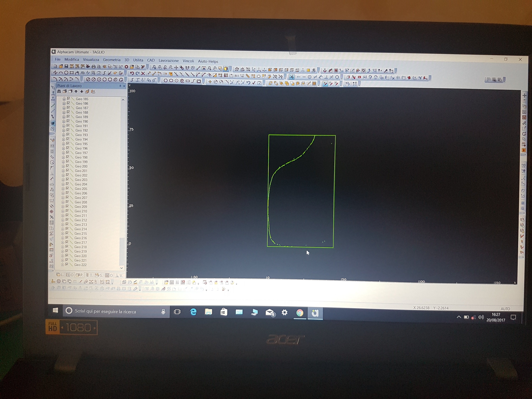Screen dimensions: 532x399
Task: Open the Lavorazione menu
Action: click(169, 61)
